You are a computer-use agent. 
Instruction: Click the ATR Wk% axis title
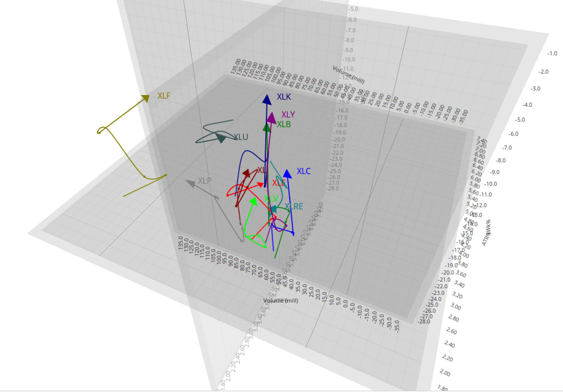coord(486,233)
